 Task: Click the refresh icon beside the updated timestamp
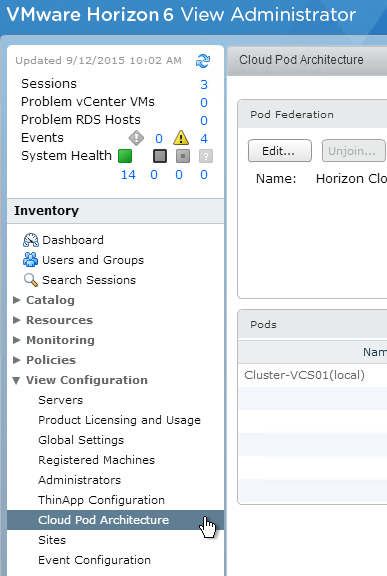(x=203, y=61)
